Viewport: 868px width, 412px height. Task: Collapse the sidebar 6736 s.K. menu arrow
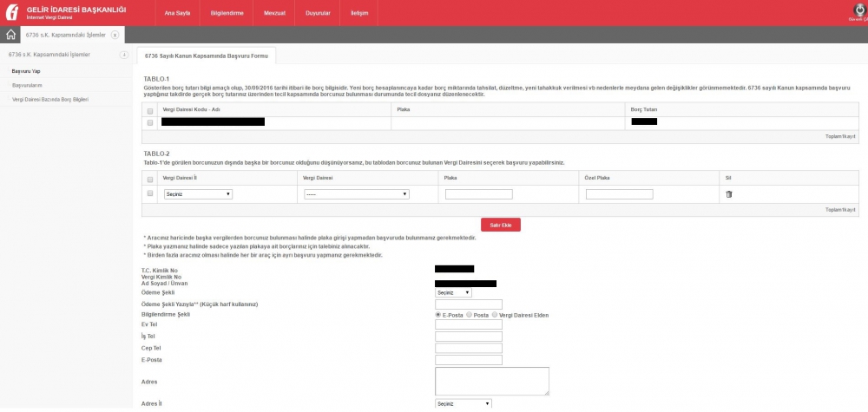[x=124, y=55]
